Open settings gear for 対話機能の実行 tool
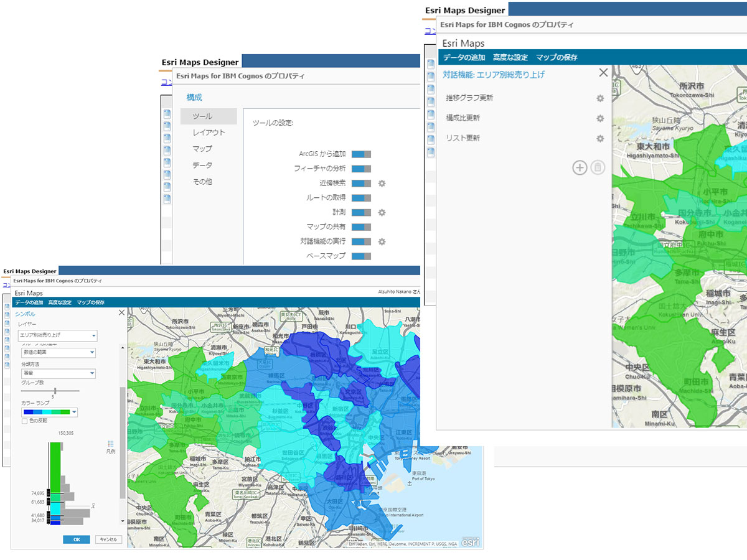Image resolution: width=747 pixels, height=560 pixels. tap(382, 241)
